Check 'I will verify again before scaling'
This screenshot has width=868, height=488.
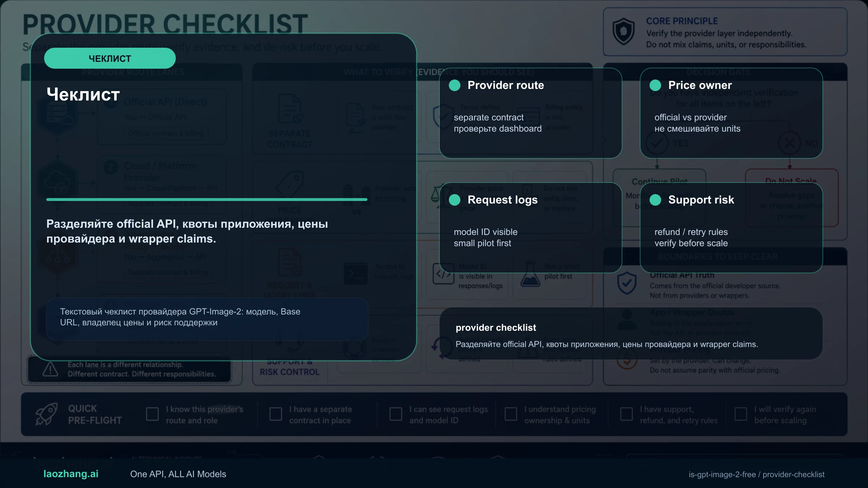741,414
